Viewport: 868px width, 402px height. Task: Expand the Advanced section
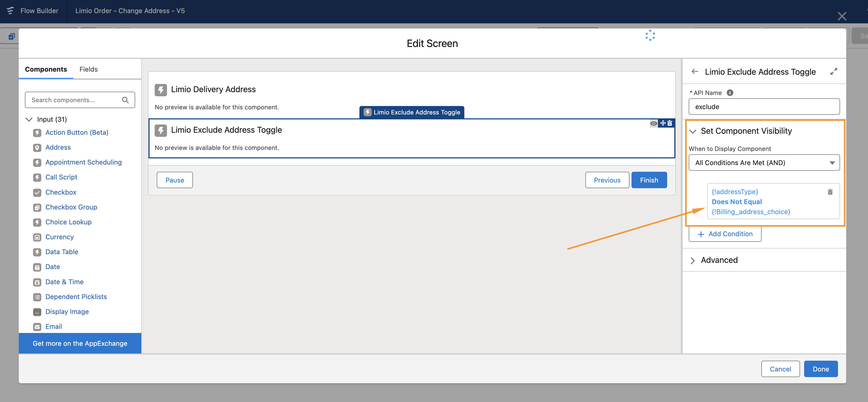(693, 260)
